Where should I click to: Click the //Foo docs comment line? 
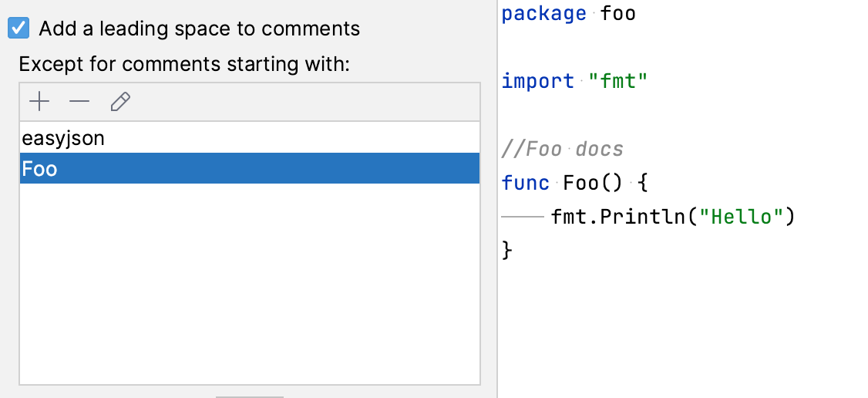(562, 149)
